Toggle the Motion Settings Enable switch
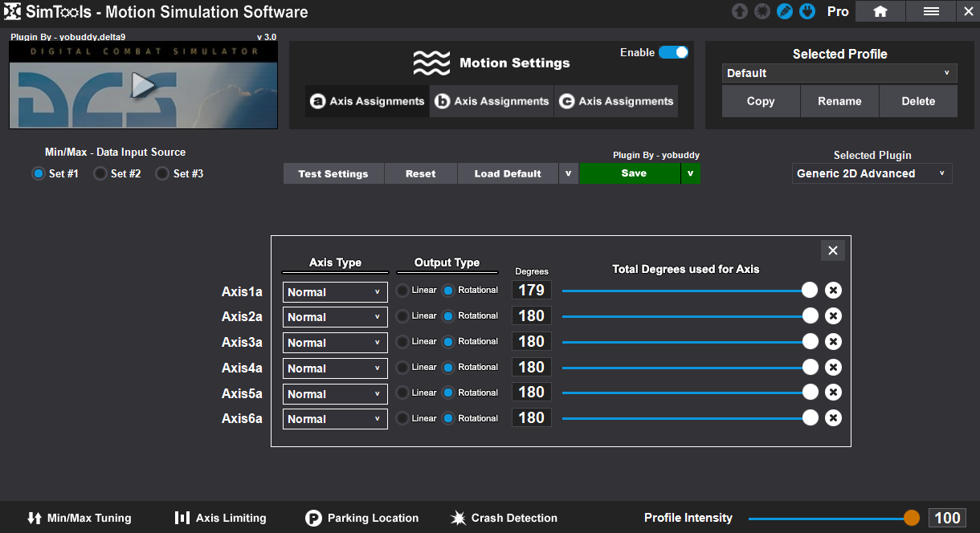 (673, 52)
